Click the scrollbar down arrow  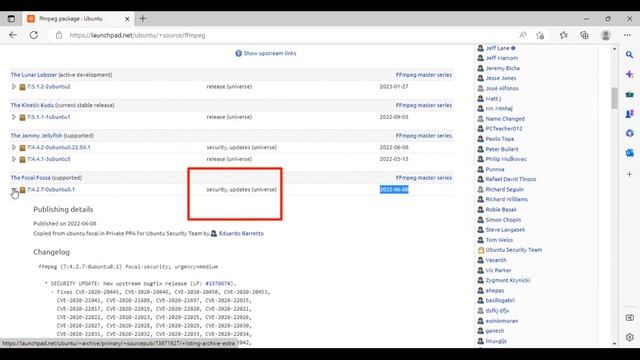(614, 344)
